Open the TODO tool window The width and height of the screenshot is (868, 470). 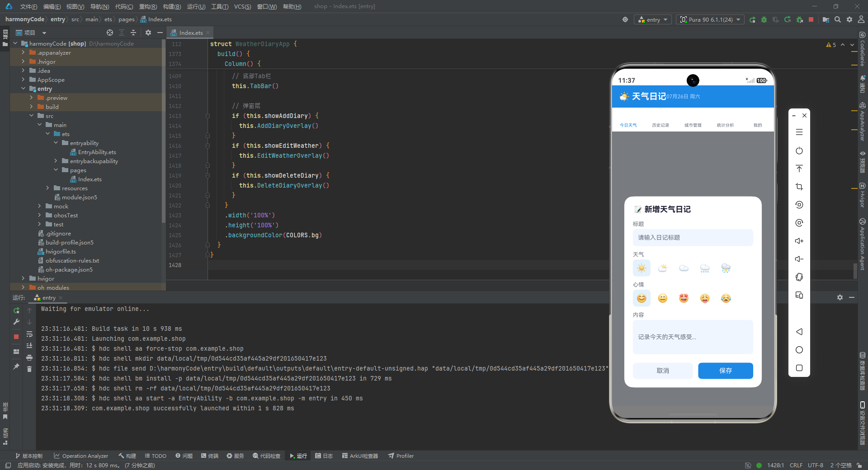coord(156,456)
